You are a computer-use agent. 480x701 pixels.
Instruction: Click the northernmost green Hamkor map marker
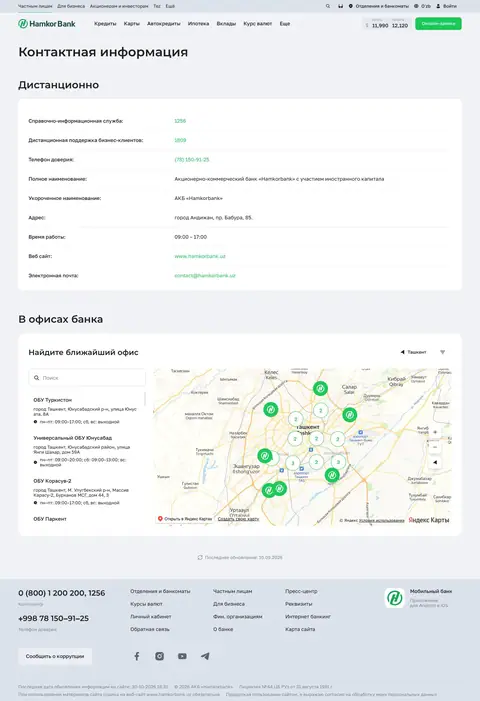(320, 389)
